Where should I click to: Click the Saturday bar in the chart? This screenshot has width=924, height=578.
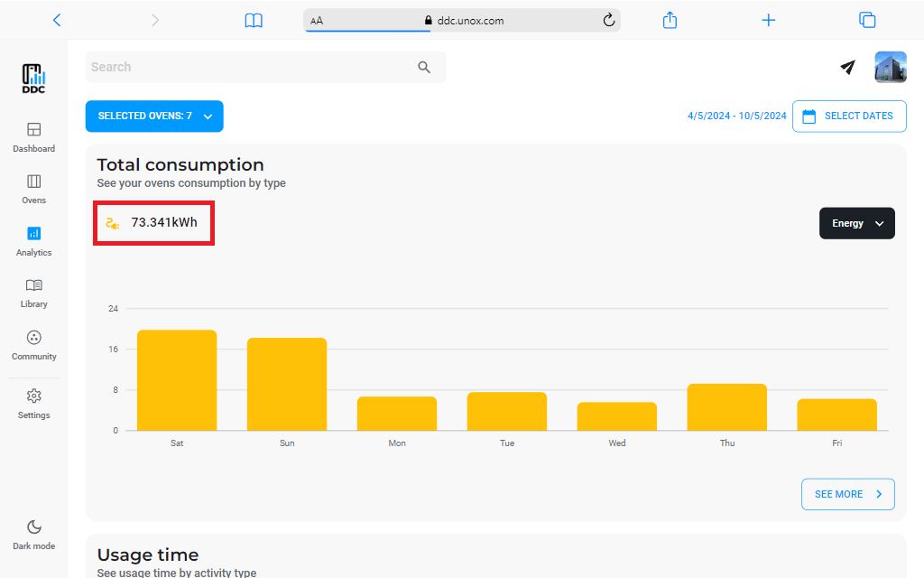click(177, 380)
